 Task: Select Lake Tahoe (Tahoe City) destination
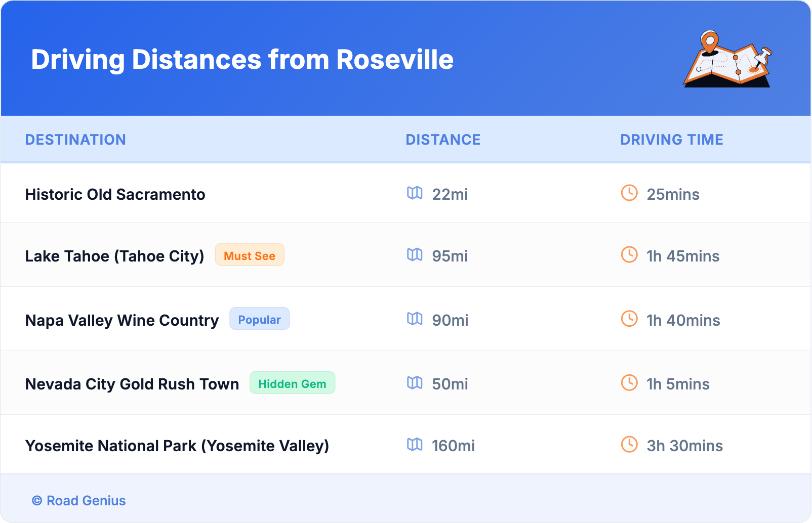coord(114,256)
